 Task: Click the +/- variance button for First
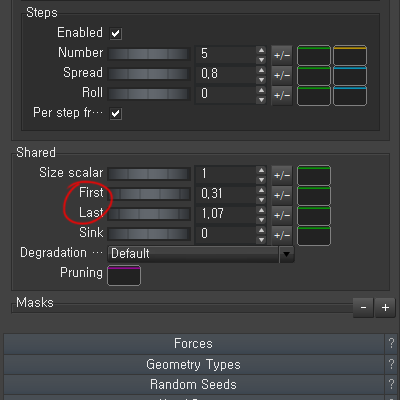[x=282, y=195]
